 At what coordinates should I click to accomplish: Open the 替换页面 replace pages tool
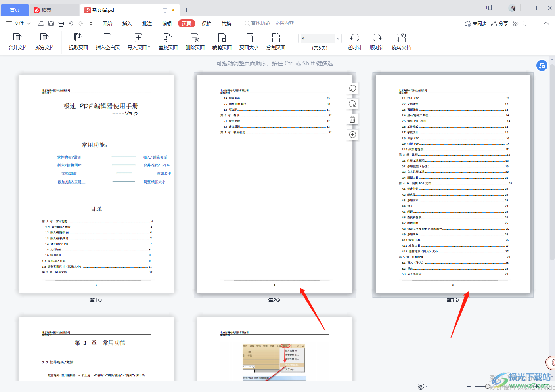tap(168, 41)
